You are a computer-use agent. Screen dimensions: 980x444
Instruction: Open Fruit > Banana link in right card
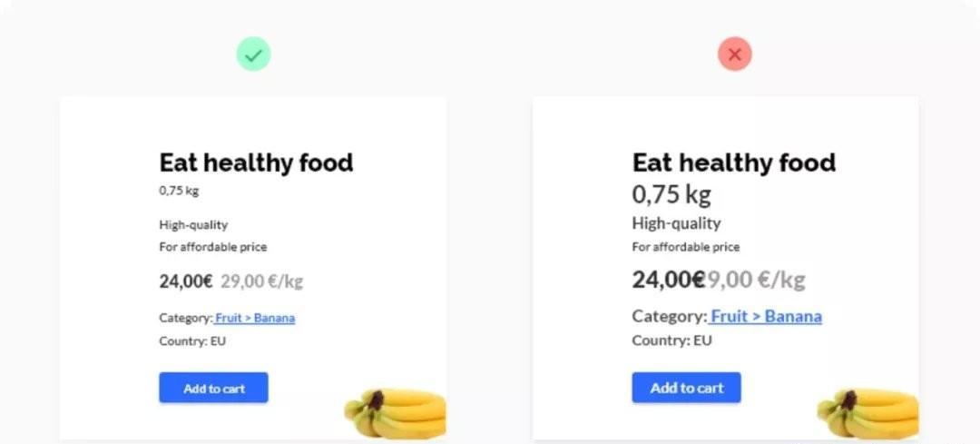click(766, 316)
